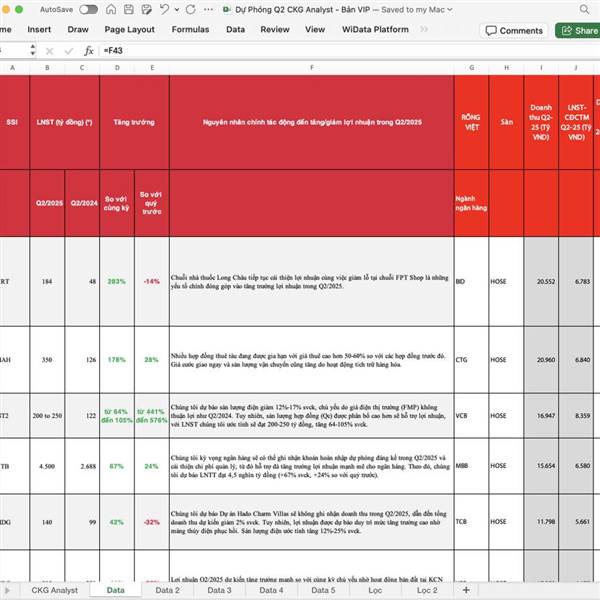
Task: Click the MBB ticker cell
Action: coord(471,466)
